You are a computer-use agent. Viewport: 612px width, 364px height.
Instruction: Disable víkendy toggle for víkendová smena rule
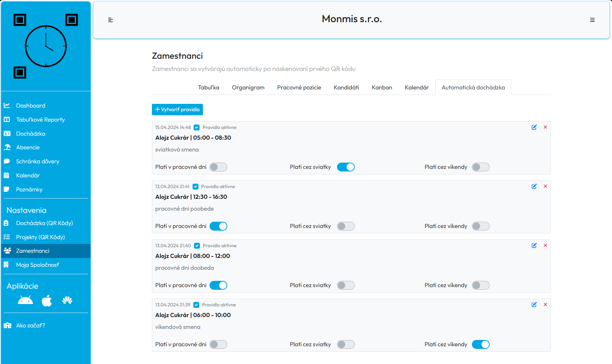coord(481,344)
